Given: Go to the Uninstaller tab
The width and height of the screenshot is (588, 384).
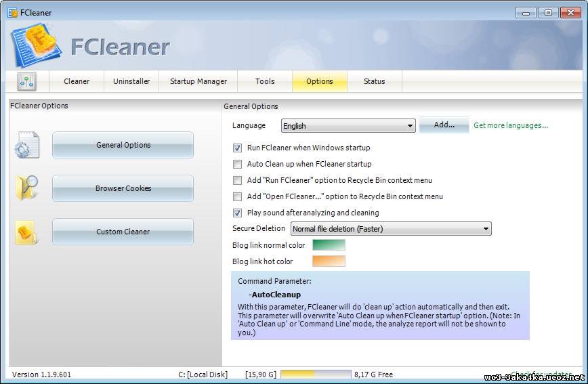Looking at the screenshot, I should (131, 81).
